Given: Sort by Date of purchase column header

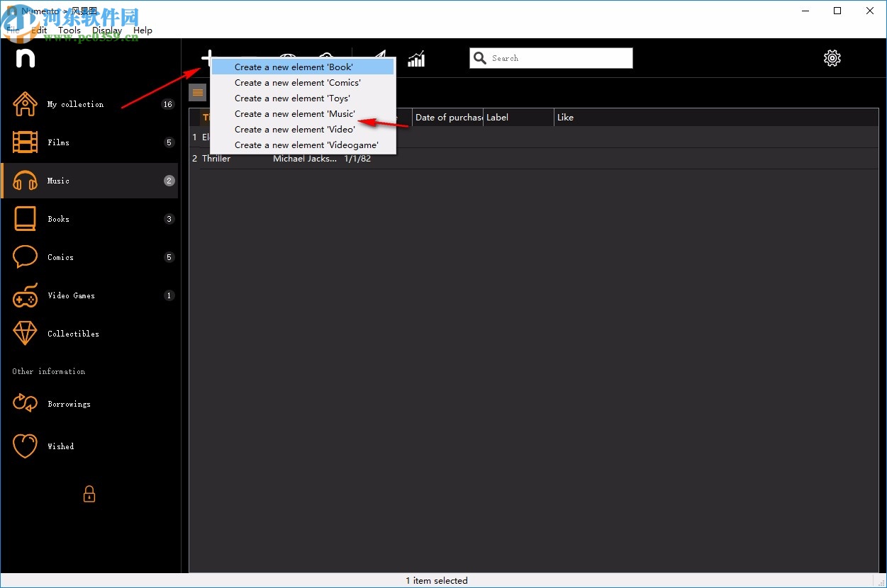Looking at the screenshot, I should pos(448,118).
